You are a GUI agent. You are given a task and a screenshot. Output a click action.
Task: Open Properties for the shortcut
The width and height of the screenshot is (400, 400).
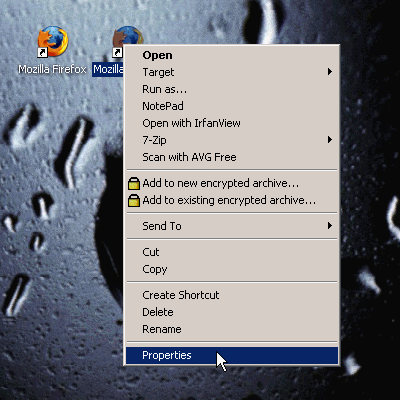pyautogui.click(x=232, y=355)
